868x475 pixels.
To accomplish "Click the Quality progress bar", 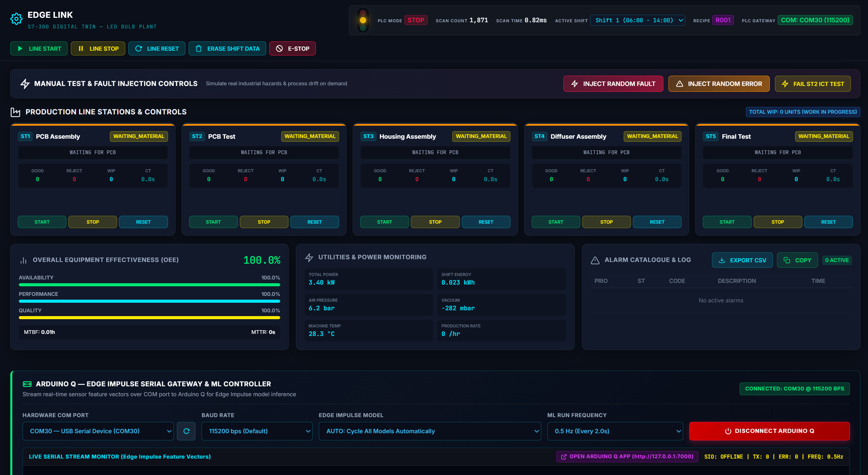I will coord(150,317).
